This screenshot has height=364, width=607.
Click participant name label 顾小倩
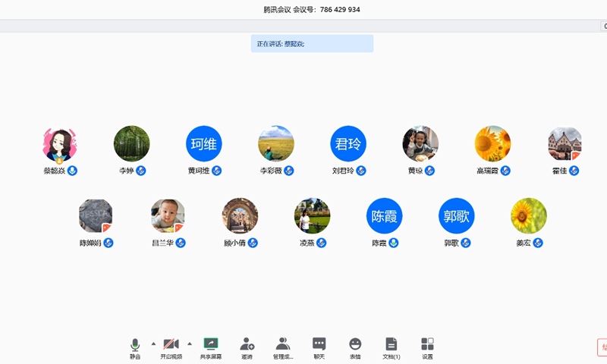pos(234,243)
